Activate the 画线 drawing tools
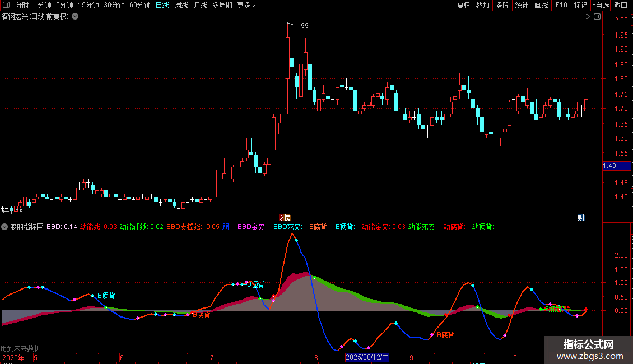Image resolution: width=633 pixels, height=364 pixels. [541, 5]
